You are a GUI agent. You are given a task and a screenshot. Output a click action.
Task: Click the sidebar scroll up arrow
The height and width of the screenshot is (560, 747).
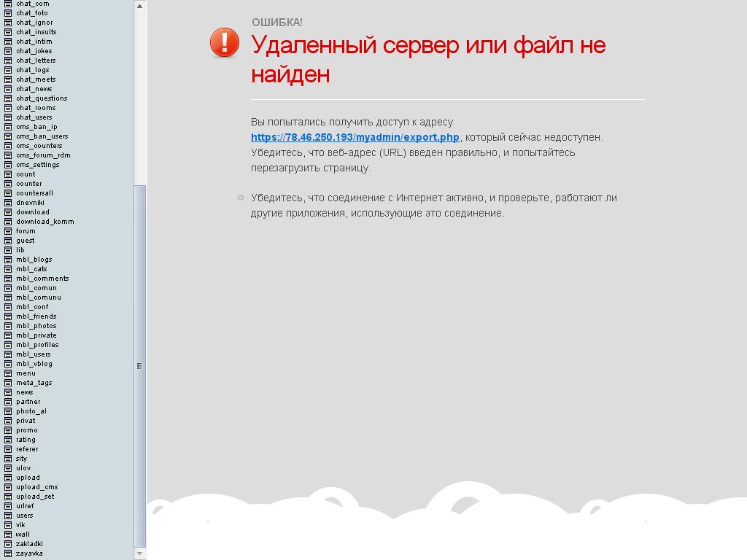tap(140, 5)
